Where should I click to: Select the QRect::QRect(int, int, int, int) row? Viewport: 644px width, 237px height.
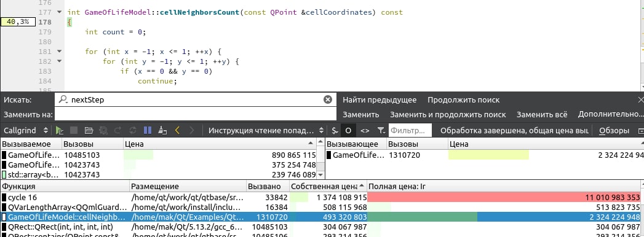322,227
